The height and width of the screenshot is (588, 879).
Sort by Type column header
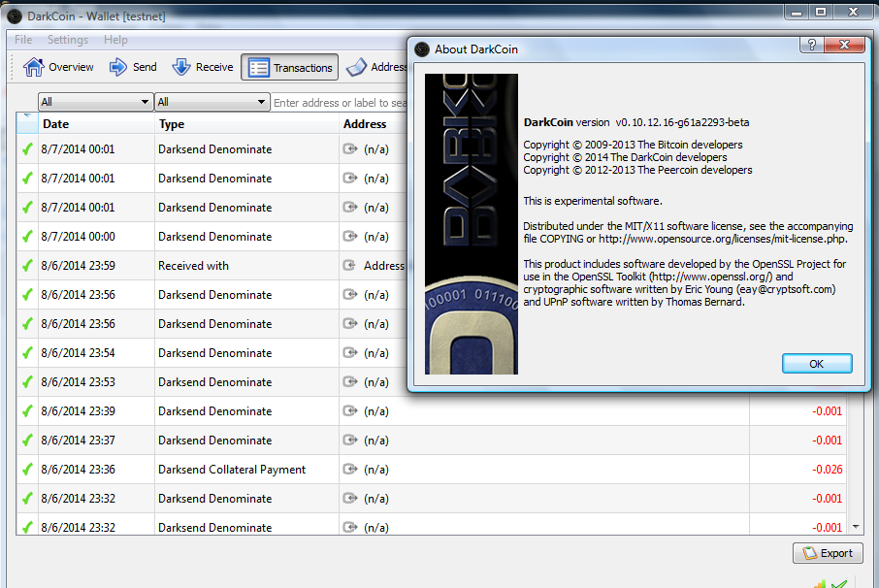tap(246, 124)
